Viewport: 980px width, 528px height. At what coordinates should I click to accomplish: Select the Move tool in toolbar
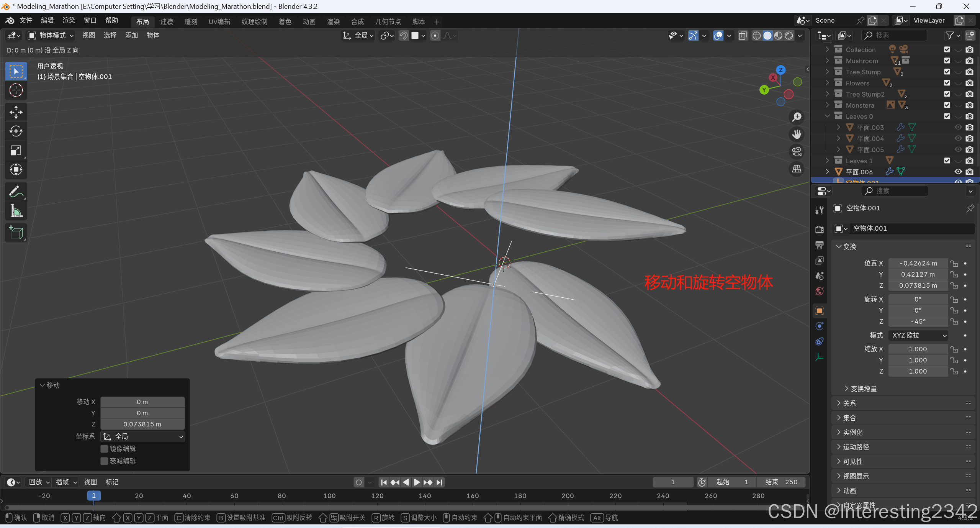pos(16,112)
